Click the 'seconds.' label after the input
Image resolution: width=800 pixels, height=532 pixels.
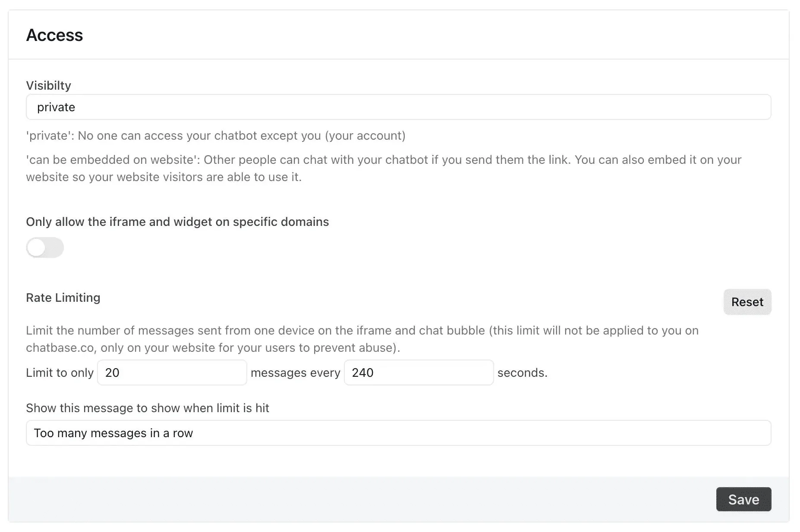point(522,373)
